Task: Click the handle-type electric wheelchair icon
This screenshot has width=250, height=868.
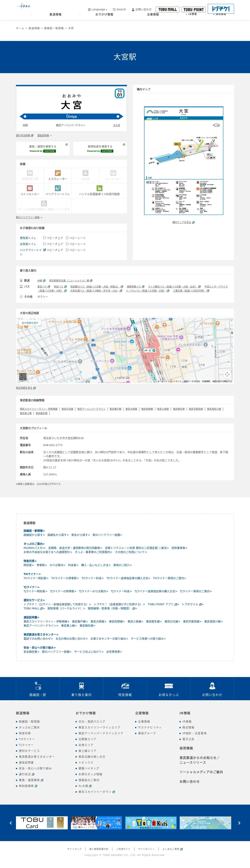Action: pos(99,188)
